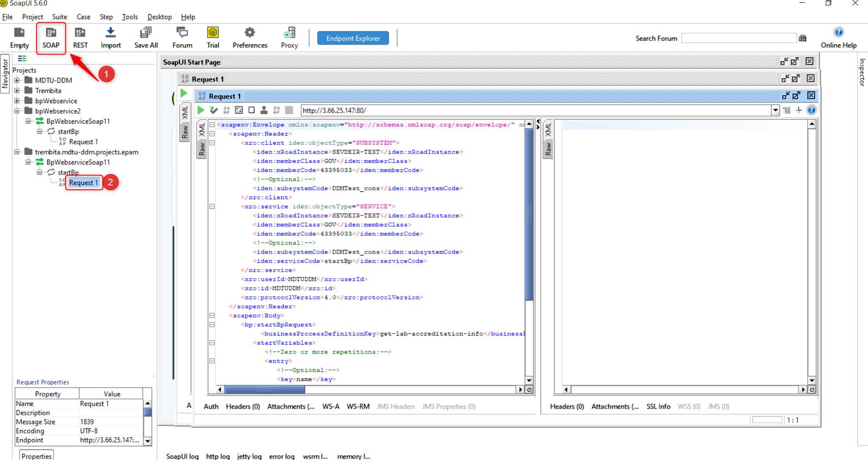Open the WS-RM tab
The width and height of the screenshot is (868, 460).
(358, 406)
